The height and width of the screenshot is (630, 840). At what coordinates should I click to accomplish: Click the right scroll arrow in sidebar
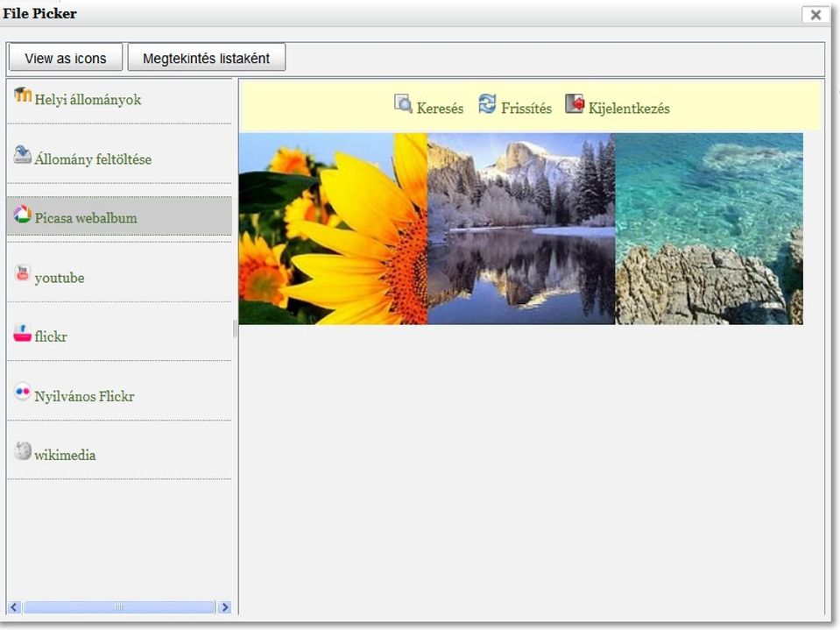(225, 607)
